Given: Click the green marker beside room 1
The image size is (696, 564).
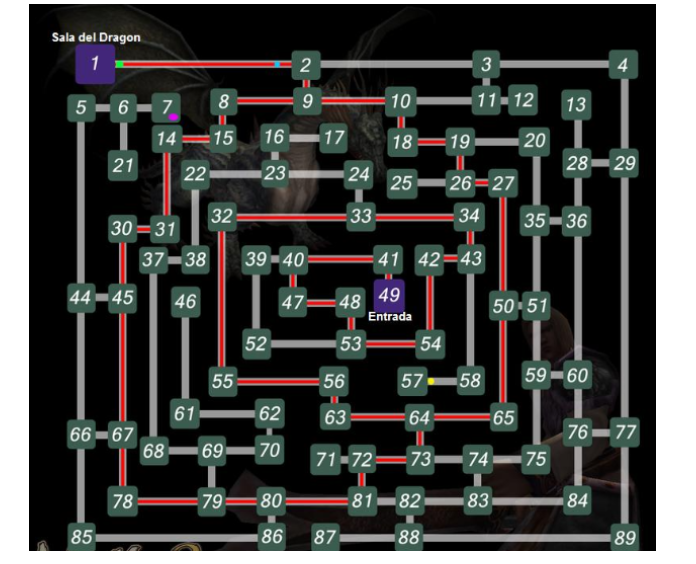Looking at the screenshot, I should [x=120, y=64].
